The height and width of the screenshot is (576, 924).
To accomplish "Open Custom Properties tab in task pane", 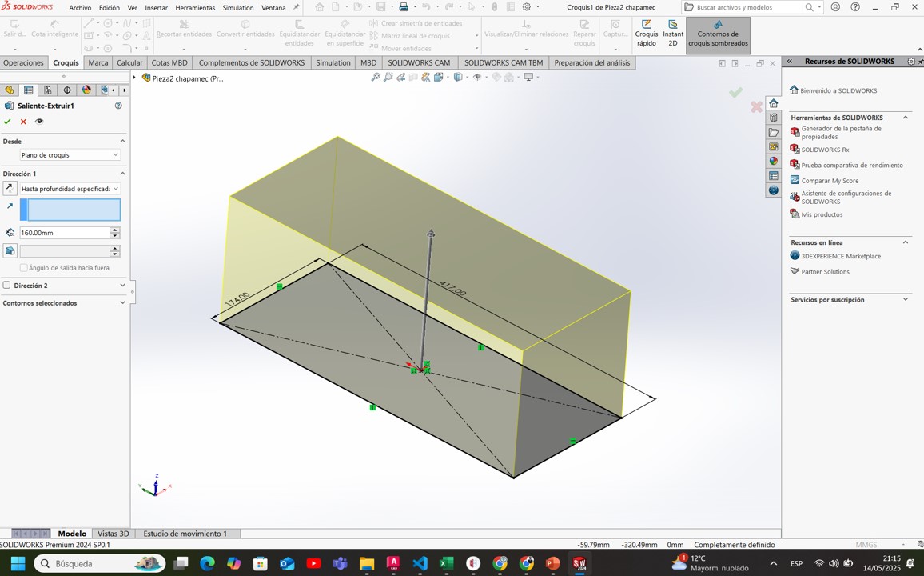I will [774, 176].
